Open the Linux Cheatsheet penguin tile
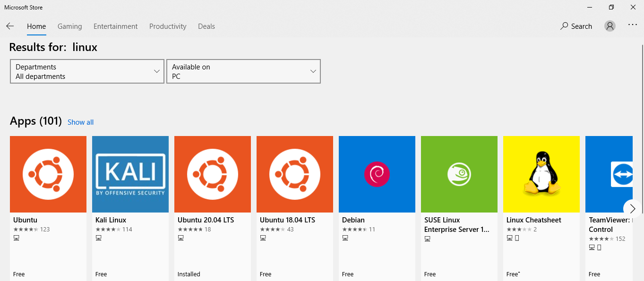The height and width of the screenshot is (281, 644). coord(541,174)
